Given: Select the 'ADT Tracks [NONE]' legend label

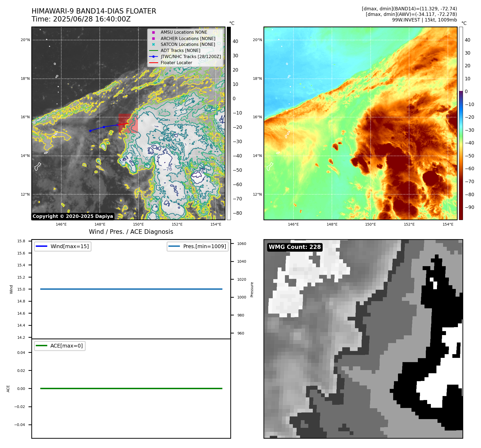Looking at the screenshot, I should (x=180, y=51).
